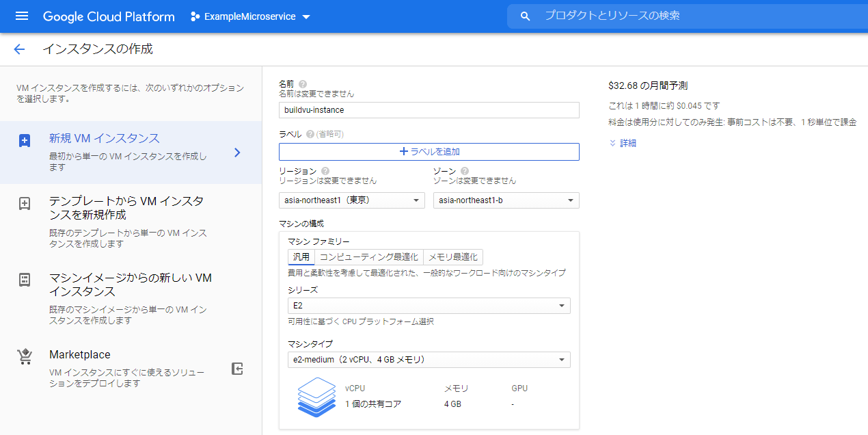This screenshot has width=868, height=435.
Task: Click the ゾーンは変更できません note
Action: 475,181
